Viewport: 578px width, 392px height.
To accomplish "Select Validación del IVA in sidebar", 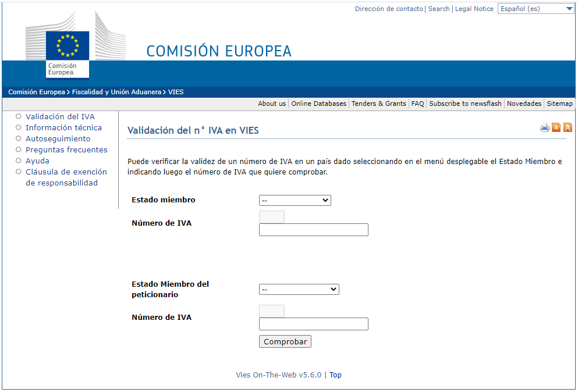I will point(60,116).
